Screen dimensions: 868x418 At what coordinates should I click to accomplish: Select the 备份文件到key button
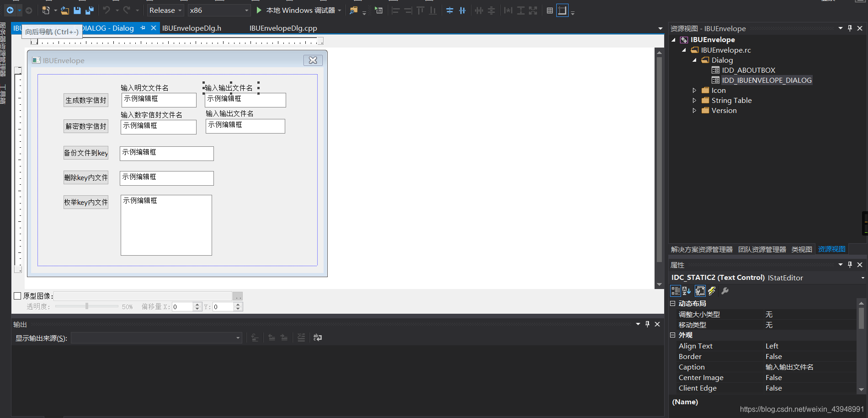(86, 153)
